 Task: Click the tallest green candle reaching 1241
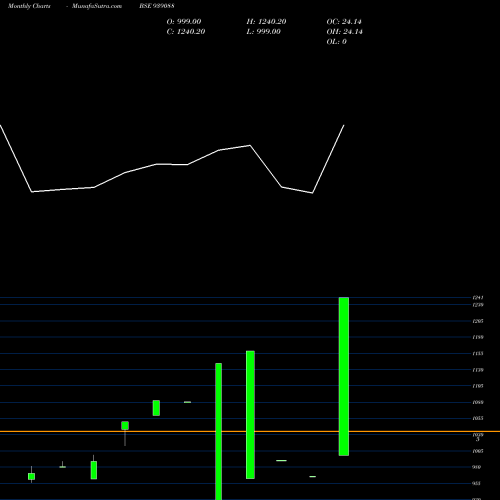[344, 376]
